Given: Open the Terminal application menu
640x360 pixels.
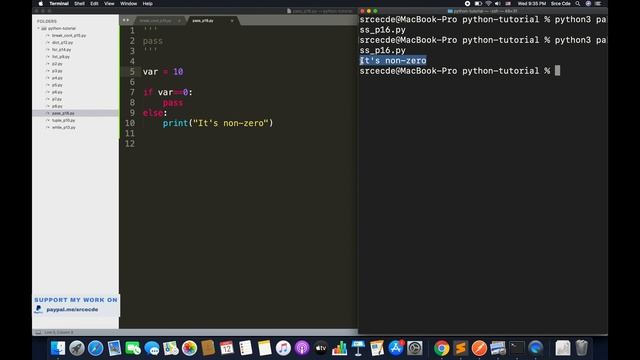Looking at the screenshot, I should (x=59, y=4).
